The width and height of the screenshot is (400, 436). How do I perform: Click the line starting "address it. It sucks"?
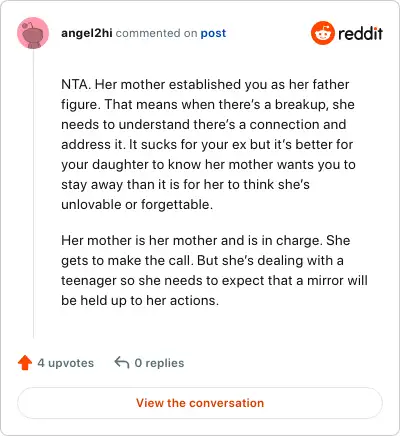pyautogui.click(x=207, y=144)
